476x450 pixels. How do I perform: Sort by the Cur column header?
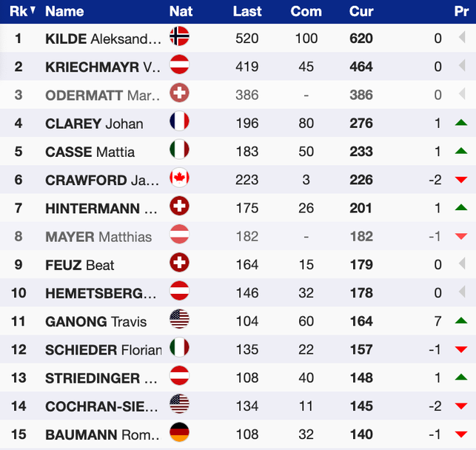point(361,11)
